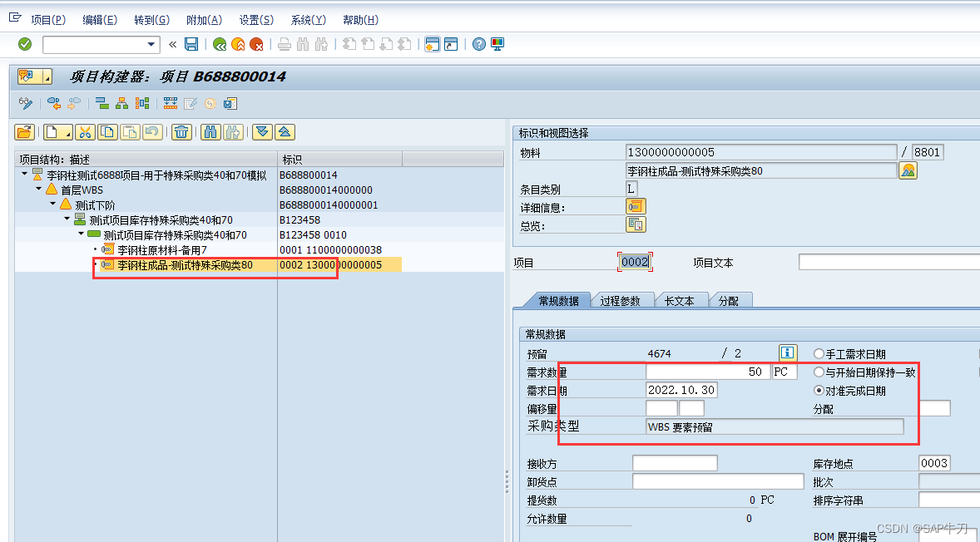The height and width of the screenshot is (542, 980).
Task: Click the 库存地点 field 0003
Action: pyautogui.click(x=934, y=463)
